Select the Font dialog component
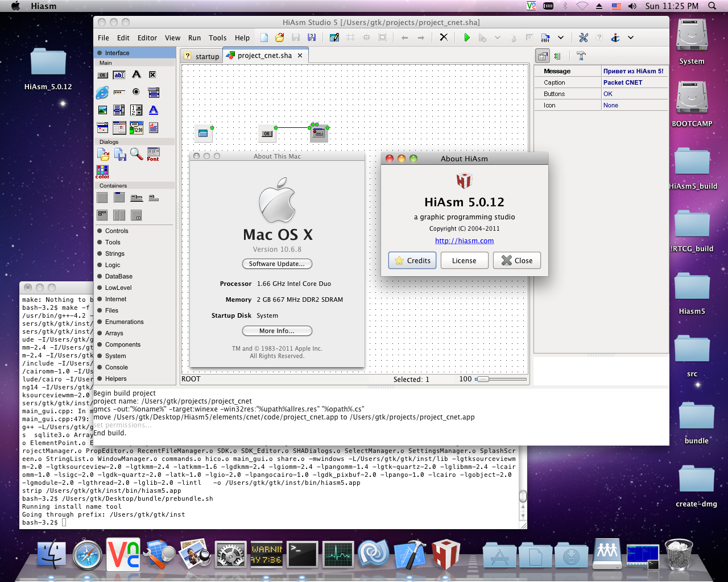 (153, 154)
